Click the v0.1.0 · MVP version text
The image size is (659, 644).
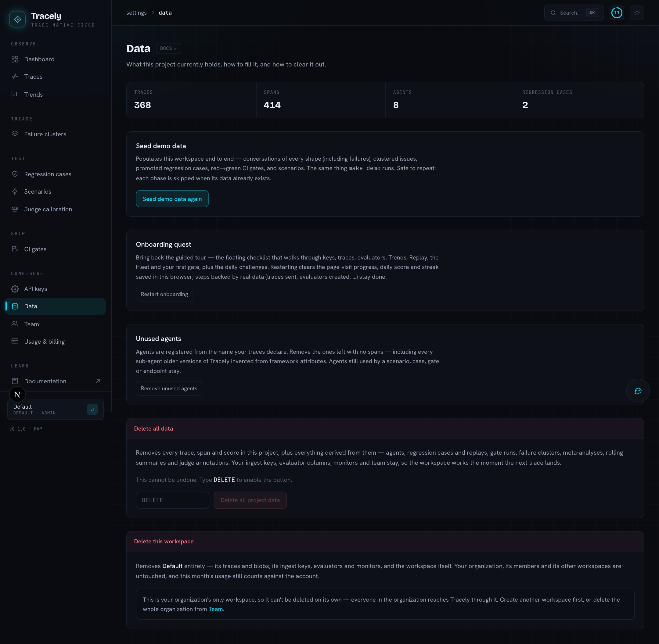26,429
